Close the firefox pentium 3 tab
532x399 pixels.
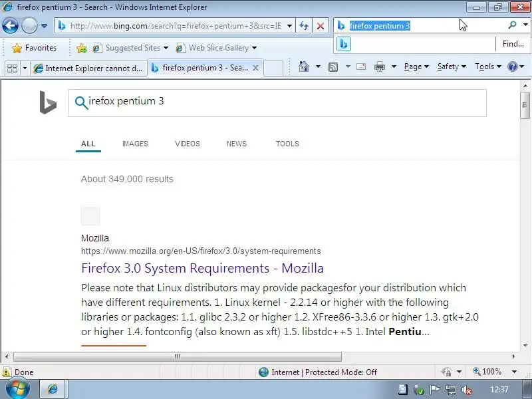[256, 68]
